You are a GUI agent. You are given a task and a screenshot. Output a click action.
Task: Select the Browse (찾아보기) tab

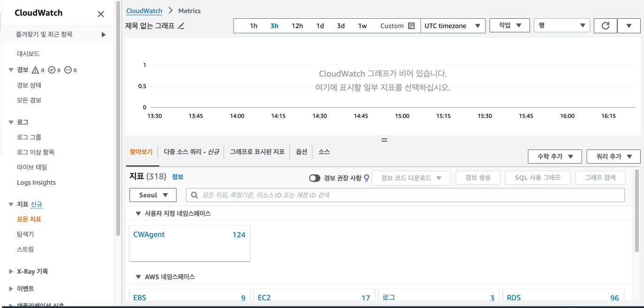tap(141, 152)
